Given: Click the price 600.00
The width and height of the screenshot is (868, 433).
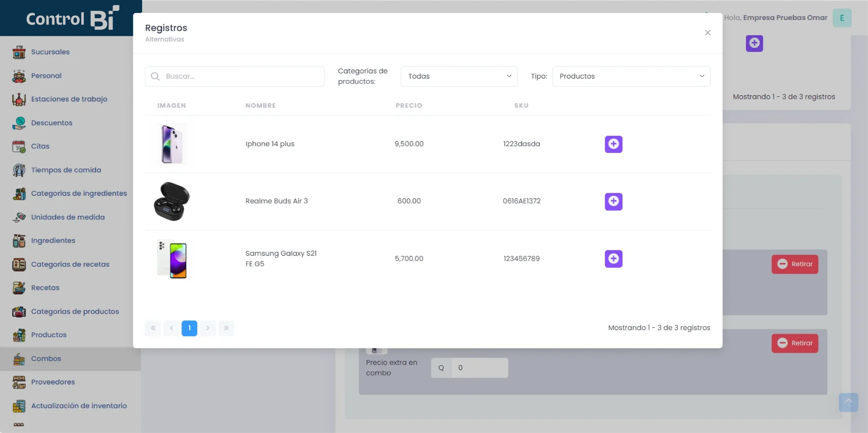Looking at the screenshot, I should [409, 201].
